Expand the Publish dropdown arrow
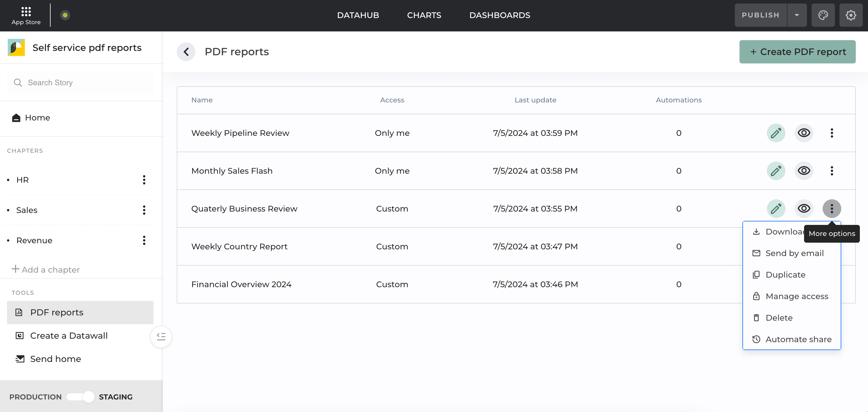868x412 pixels. [x=796, y=15]
